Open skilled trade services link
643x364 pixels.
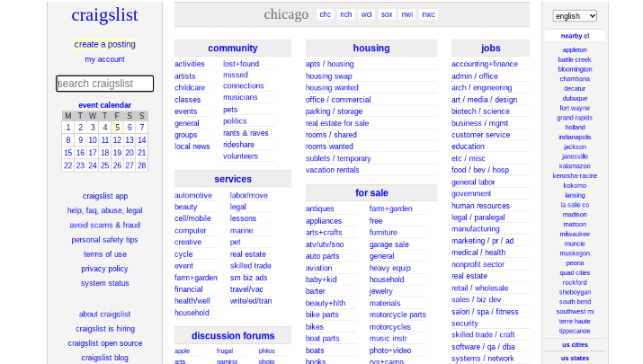[250, 266]
